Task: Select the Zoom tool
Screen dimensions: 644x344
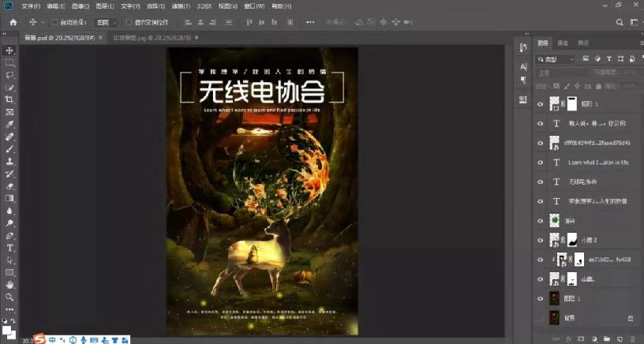Action: point(9,297)
